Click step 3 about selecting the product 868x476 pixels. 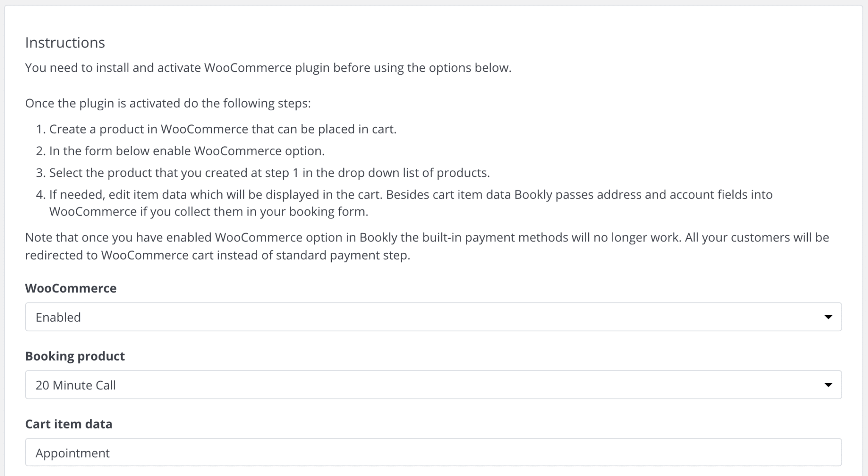click(270, 173)
